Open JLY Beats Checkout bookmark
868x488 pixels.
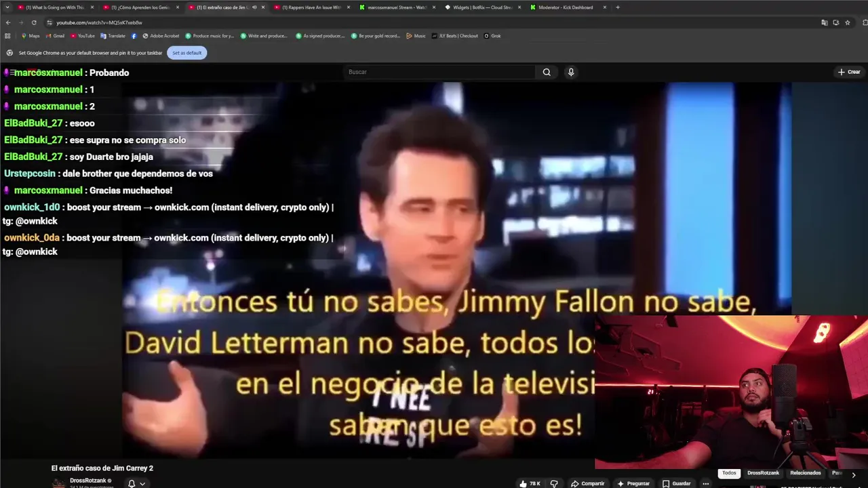(x=454, y=36)
